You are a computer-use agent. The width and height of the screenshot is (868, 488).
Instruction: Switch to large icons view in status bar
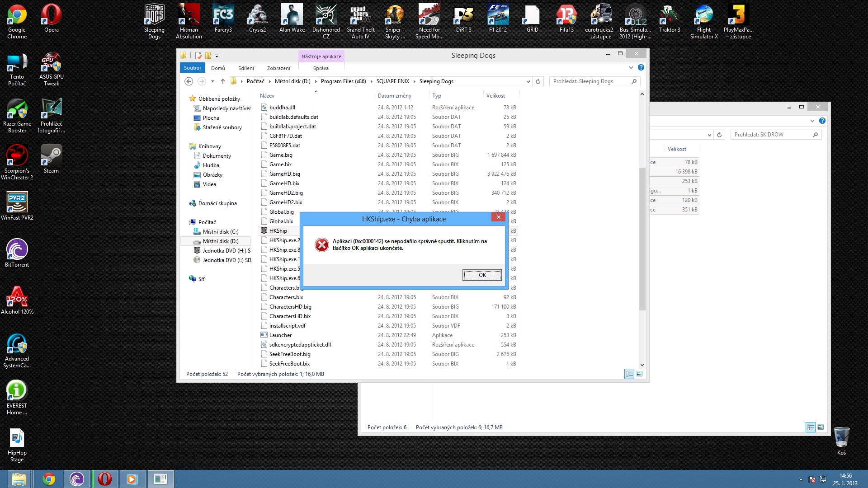639,374
